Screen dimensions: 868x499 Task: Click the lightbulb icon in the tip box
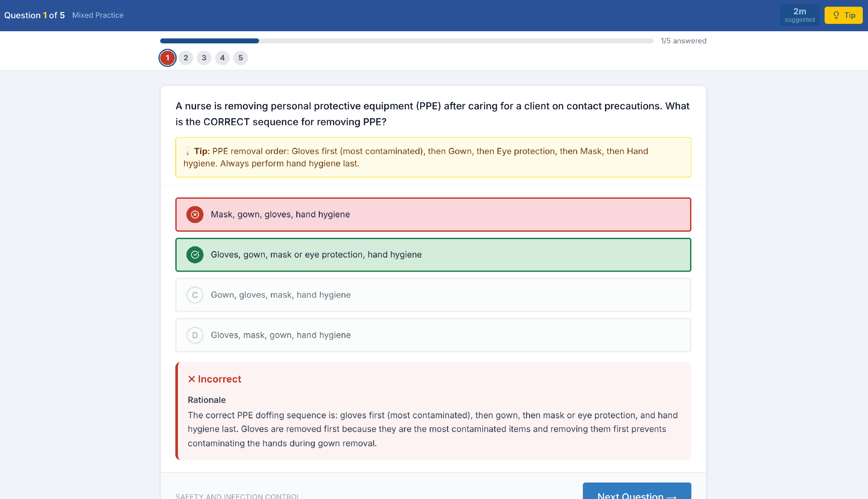pos(187,151)
